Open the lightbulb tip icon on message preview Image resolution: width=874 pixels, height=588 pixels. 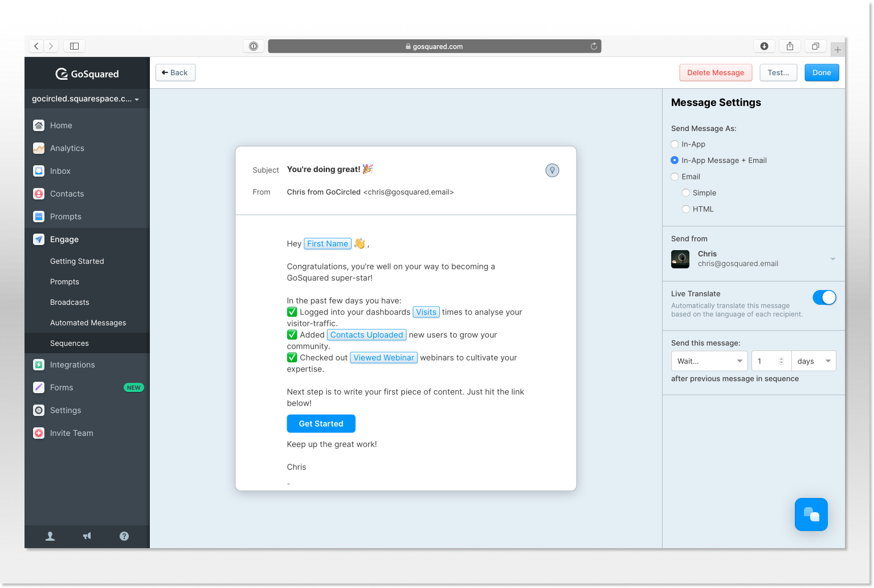552,170
